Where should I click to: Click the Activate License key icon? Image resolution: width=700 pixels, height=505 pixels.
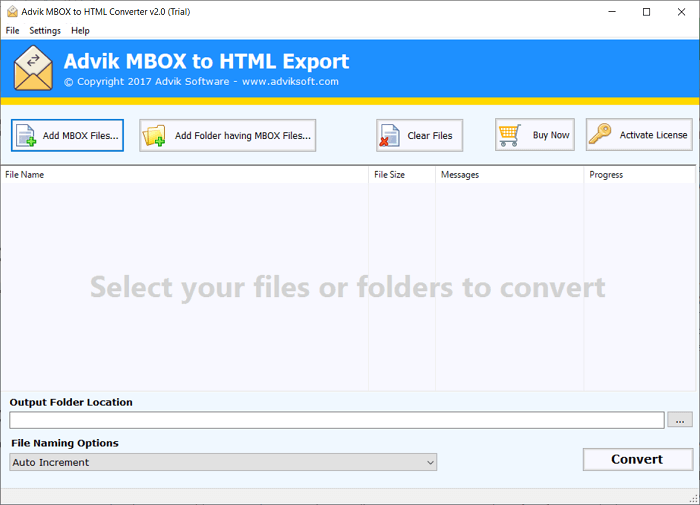pos(640,135)
